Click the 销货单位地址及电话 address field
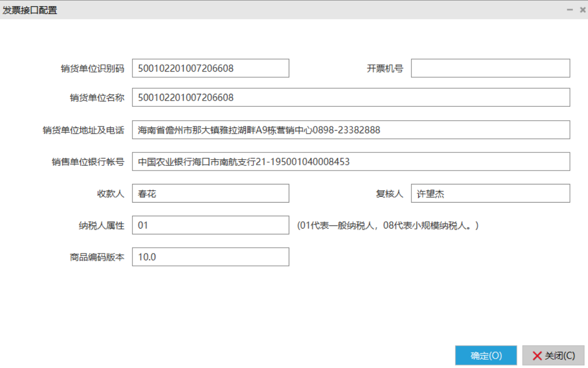The width and height of the screenshot is (588, 368). coord(350,130)
